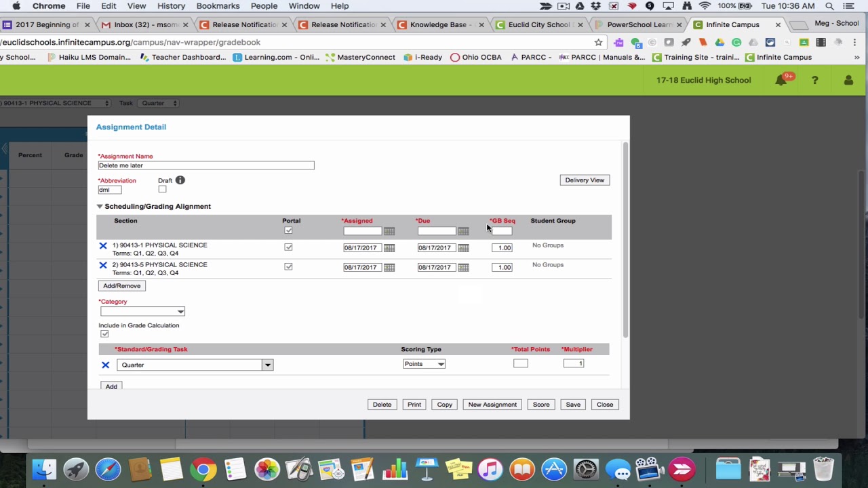Open Trash in the Dock
868x488 pixels.
(823, 469)
